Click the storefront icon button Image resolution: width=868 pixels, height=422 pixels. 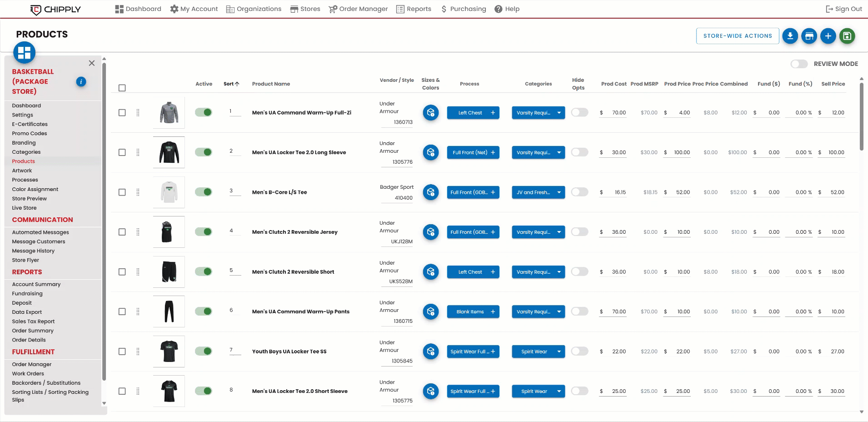click(809, 36)
